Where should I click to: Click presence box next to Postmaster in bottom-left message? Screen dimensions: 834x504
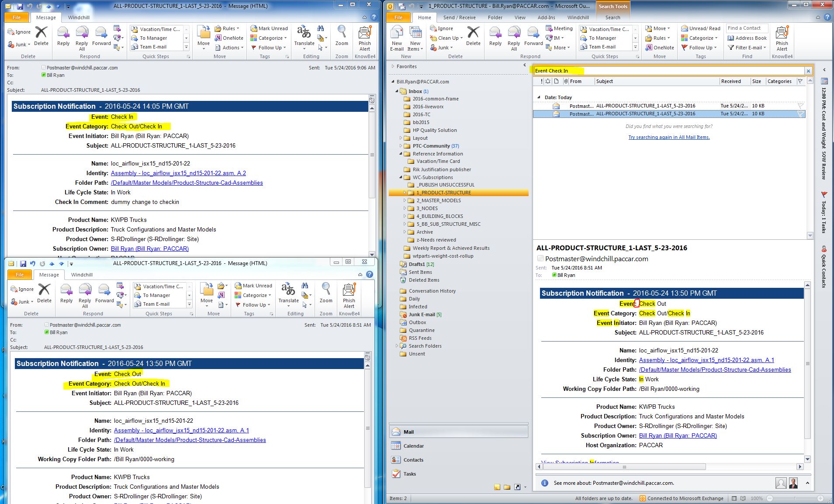click(x=46, y=325)
